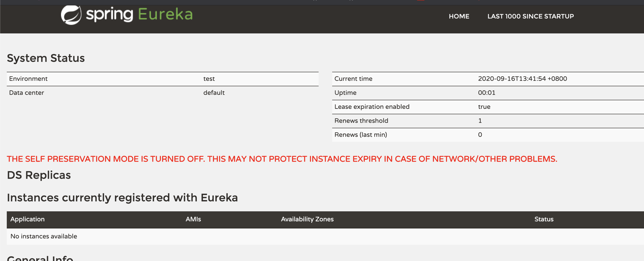Select Instances currently registered with Eureka heading
Screen dimensions: 644x261
pyautogui.click(x=122, y=198)
